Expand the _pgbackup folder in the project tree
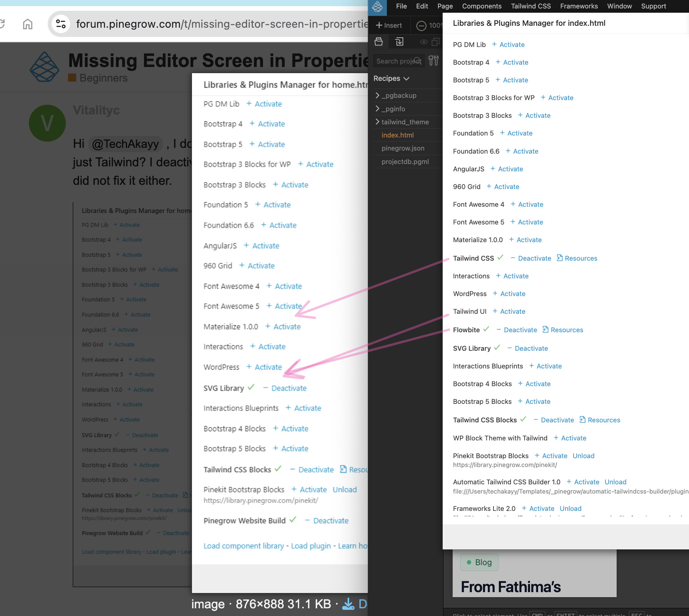 tap(378, 95)
